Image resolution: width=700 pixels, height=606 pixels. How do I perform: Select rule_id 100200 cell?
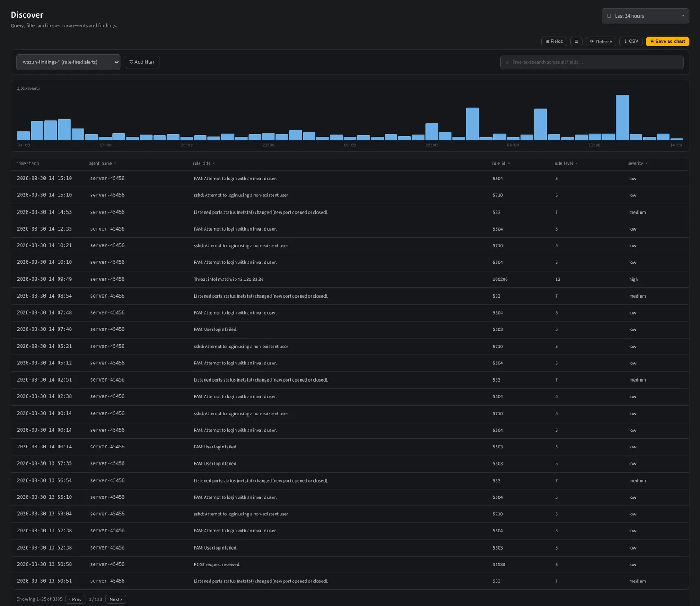(500, 279)
